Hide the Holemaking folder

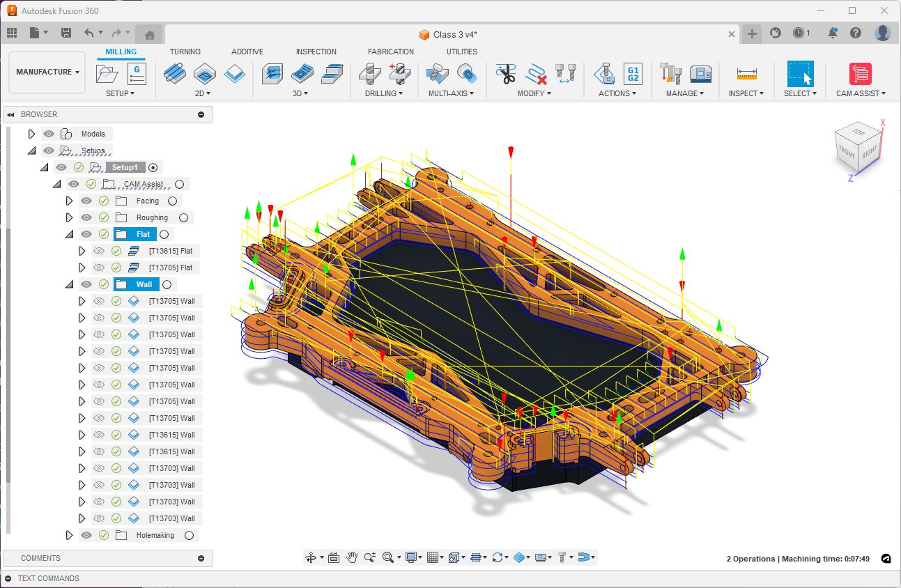[x=86, y=535]
